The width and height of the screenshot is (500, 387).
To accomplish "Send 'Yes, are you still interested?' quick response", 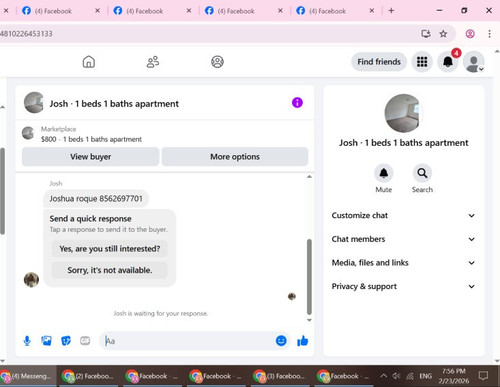I will (110, 249).
